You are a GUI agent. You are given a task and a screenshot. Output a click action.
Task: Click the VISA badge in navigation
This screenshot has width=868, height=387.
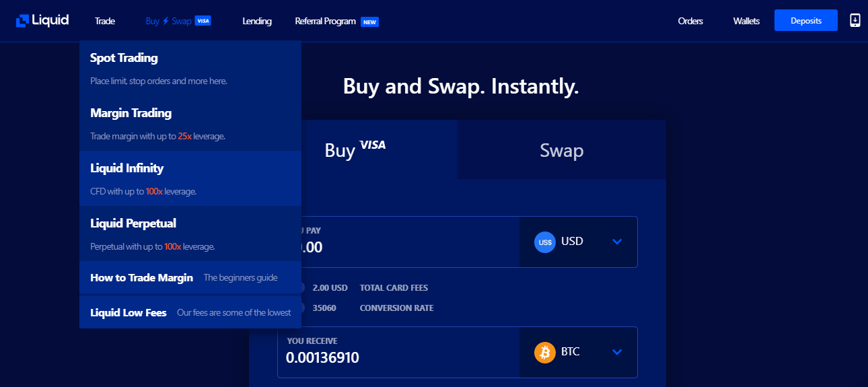pyautogui.click(x=203, y=21)
